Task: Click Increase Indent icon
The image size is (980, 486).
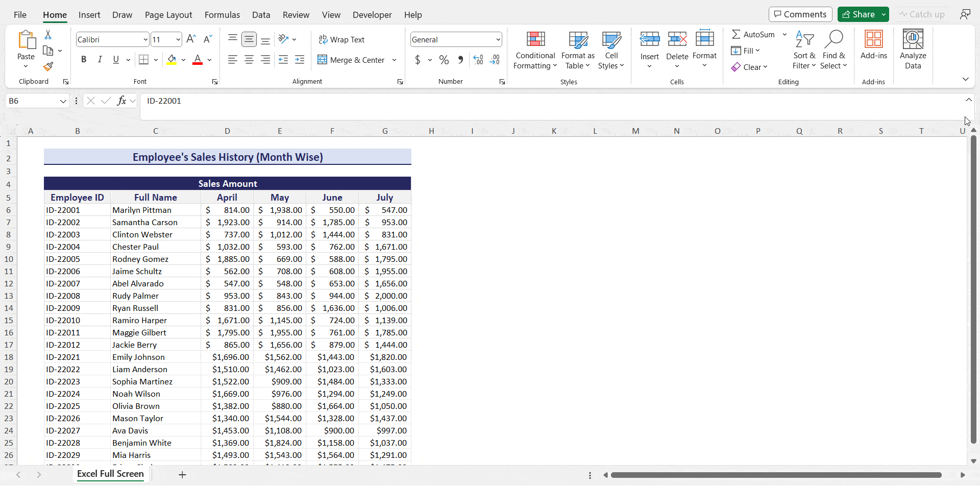Action: [300, 60]
